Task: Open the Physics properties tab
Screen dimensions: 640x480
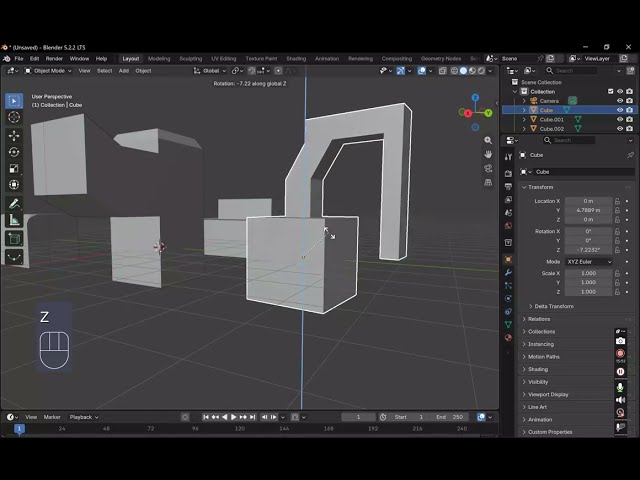Action: click(x=508, y=298)
